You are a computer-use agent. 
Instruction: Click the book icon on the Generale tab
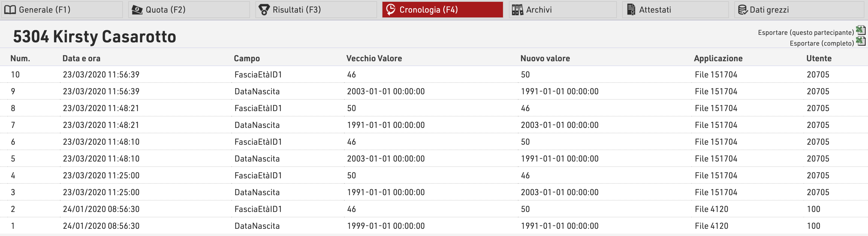(10, 10)
